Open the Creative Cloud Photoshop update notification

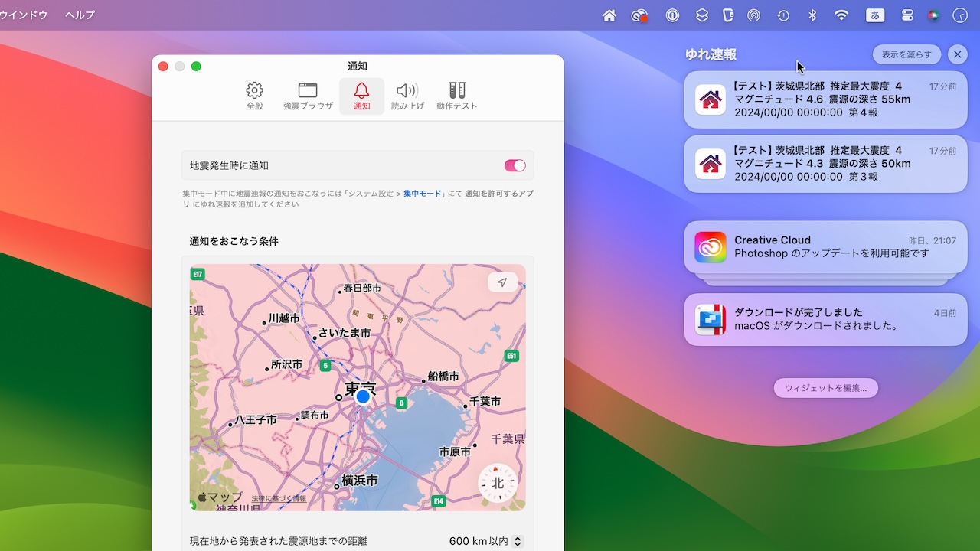pyautogui.click(x=825, y=246)
